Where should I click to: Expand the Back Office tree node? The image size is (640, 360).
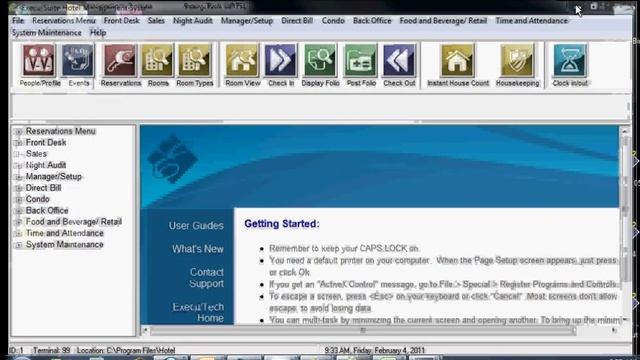tap(18, 211)
